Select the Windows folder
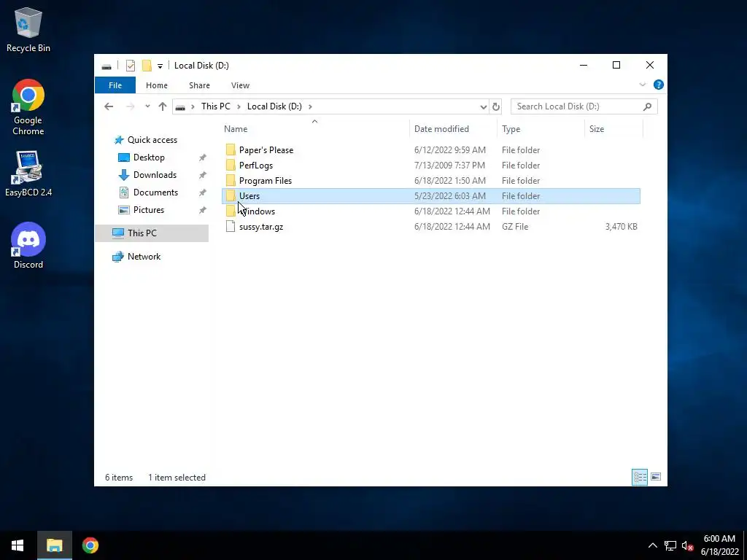Viewport: 747px width, 560px height. [431, 211]
